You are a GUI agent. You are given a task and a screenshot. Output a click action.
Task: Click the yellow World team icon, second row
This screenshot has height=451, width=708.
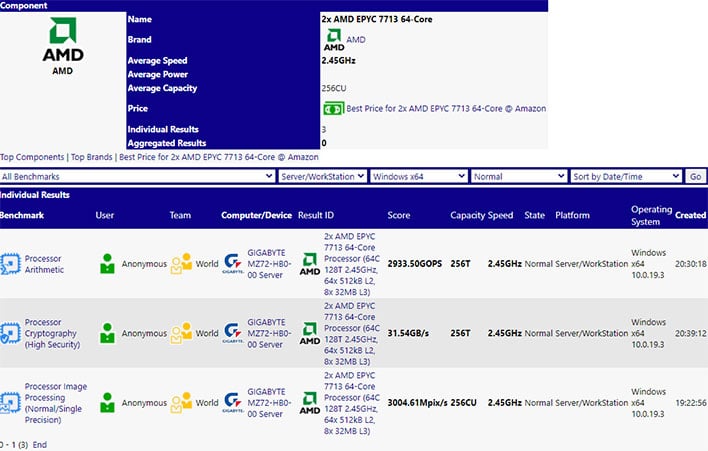coord(182,333)
